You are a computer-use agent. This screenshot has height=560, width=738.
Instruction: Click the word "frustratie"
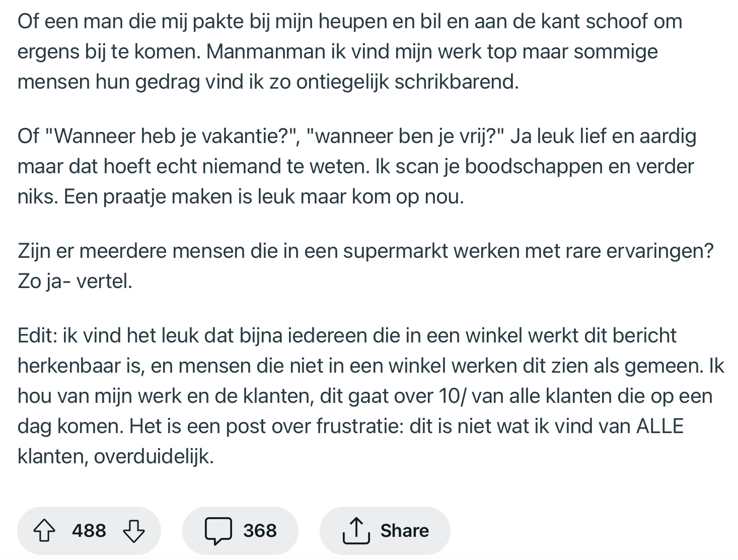point(357,427)
